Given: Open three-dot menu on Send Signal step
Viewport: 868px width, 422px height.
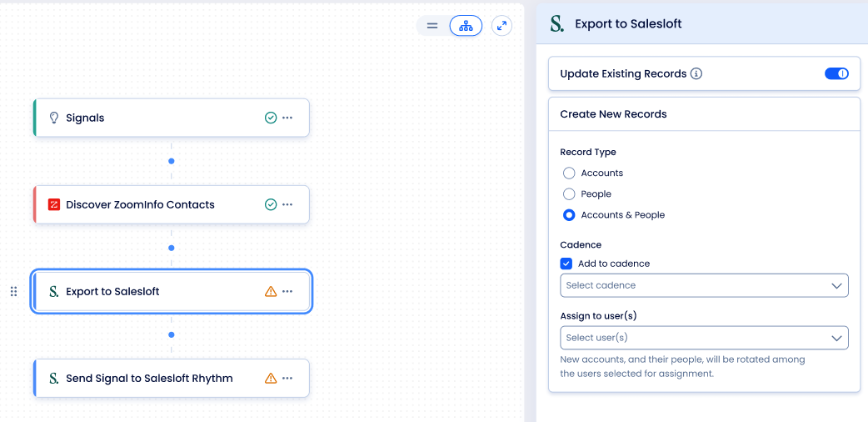Looking at the screenshot, I should [x=287, y=378].
